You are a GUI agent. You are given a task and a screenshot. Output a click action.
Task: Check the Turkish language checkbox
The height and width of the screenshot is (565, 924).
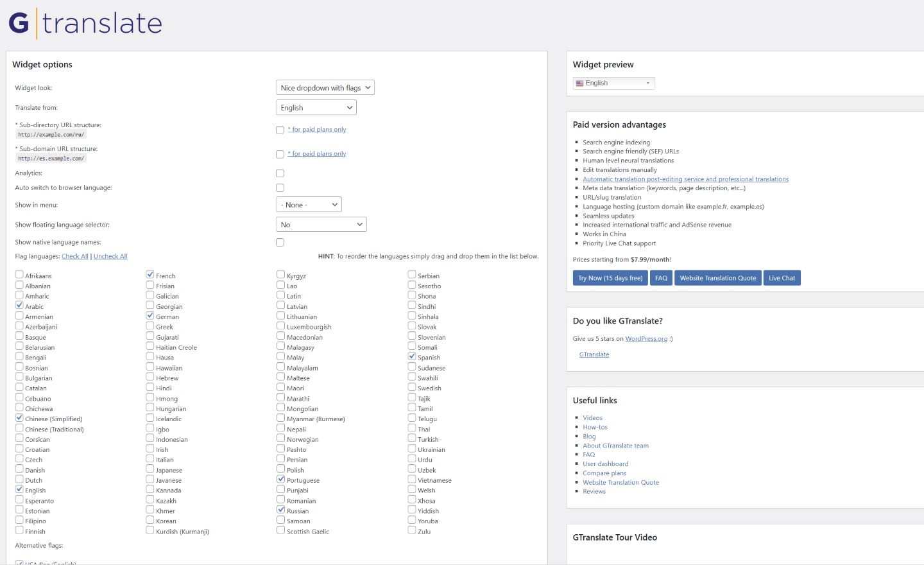[x=412, y=439]
